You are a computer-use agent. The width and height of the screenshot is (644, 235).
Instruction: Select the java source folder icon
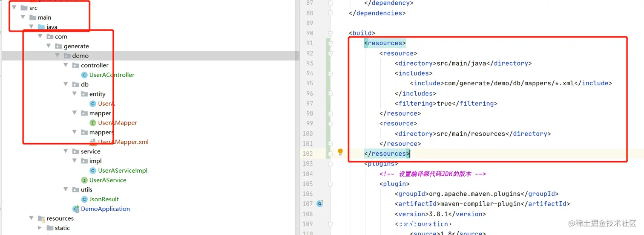(x=41, y=27)
